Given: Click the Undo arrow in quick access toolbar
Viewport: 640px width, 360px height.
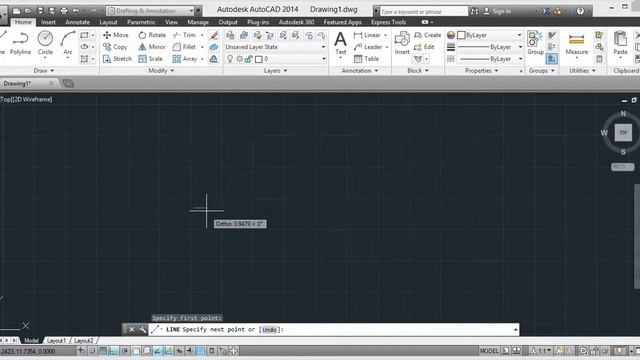Looking at the screenshot, I should (76, 11).
